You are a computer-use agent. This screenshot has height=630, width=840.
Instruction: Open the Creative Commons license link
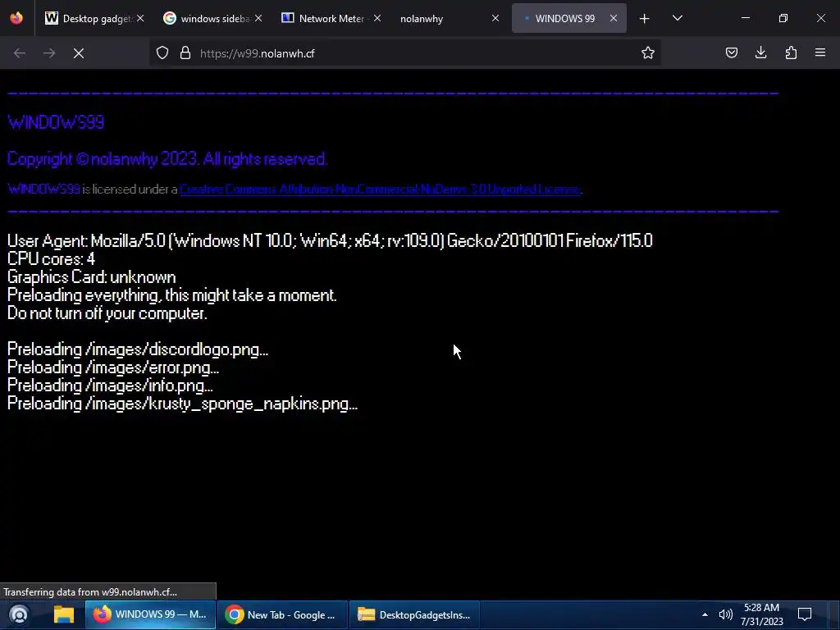pos(380,189)
